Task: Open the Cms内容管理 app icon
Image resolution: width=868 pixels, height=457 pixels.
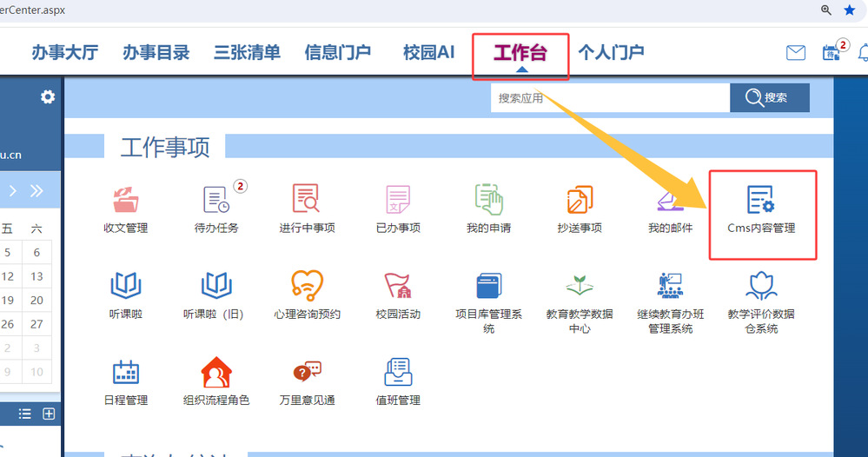Action: (760, 201)
